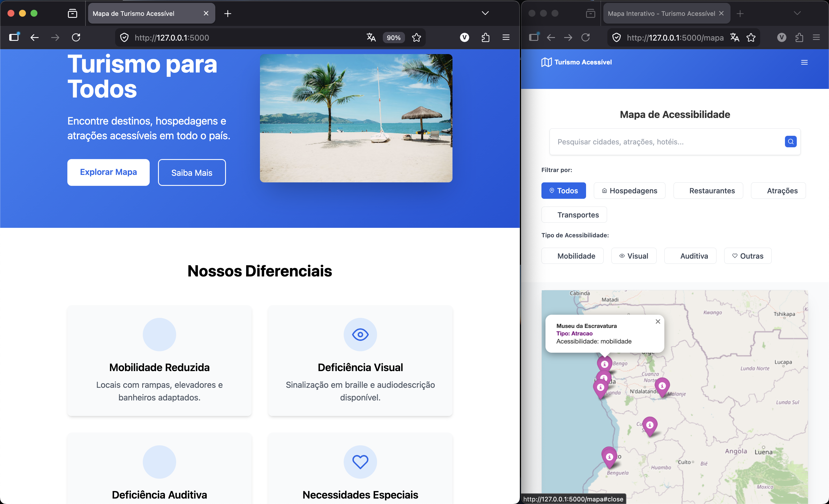
Task: Click the map marker near Malanje
Action: point(662,386)
